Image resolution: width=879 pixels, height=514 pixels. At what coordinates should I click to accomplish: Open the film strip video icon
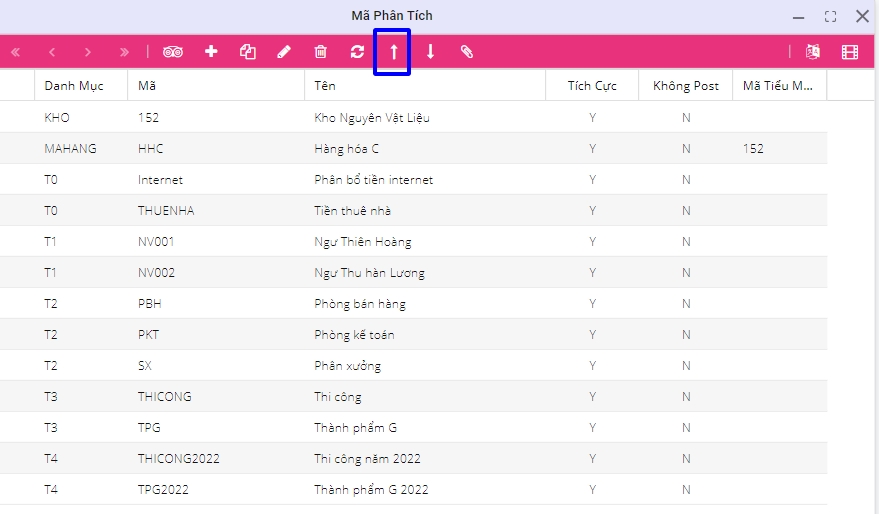[850, 52]
